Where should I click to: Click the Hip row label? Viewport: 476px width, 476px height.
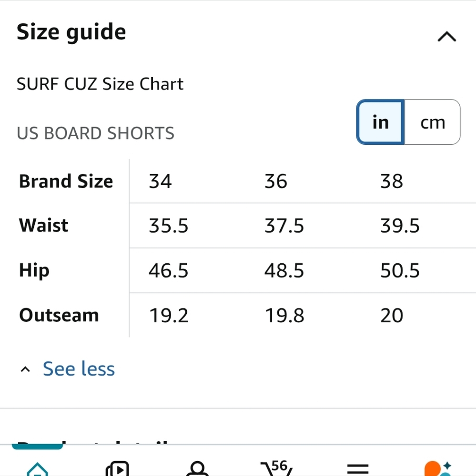(34, 270)
